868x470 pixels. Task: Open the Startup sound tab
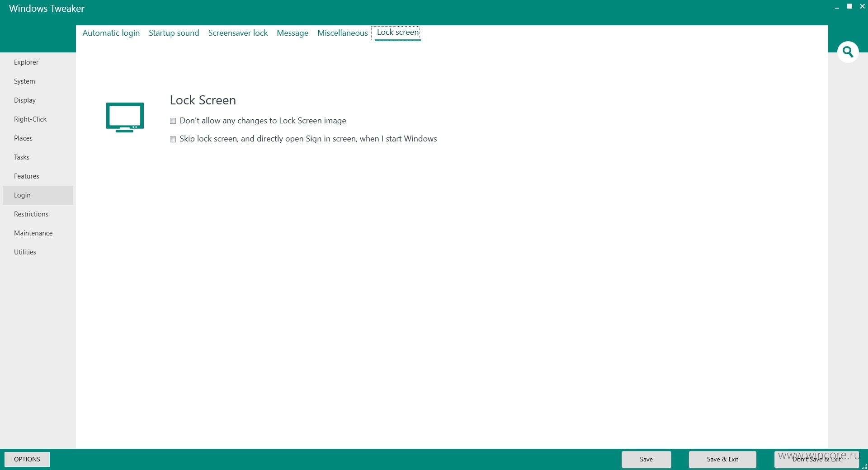coord(174,33)
